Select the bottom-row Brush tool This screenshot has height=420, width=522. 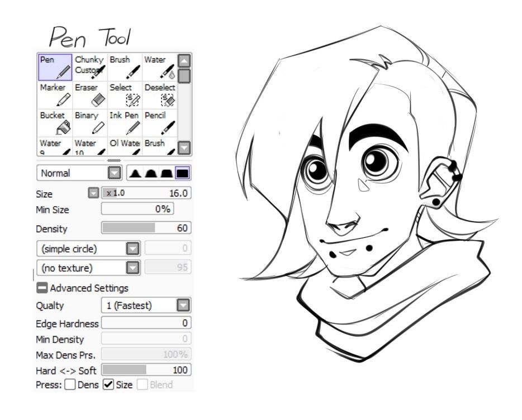click(160, 146)
